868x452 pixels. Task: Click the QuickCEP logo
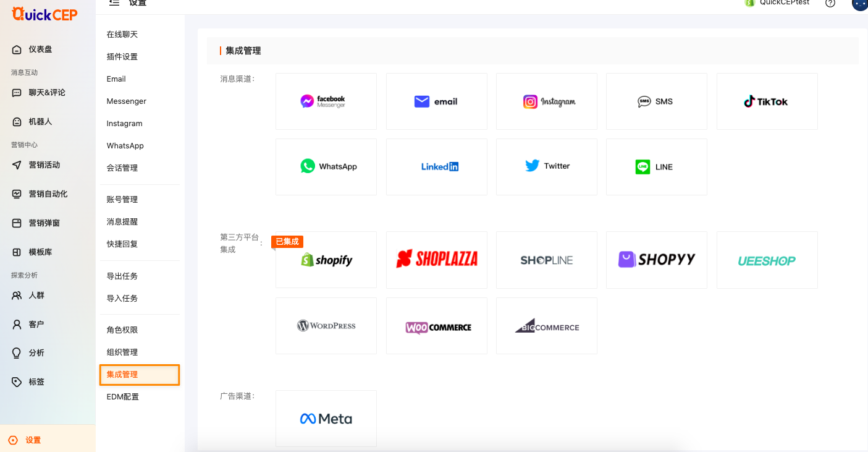point(44,14)
